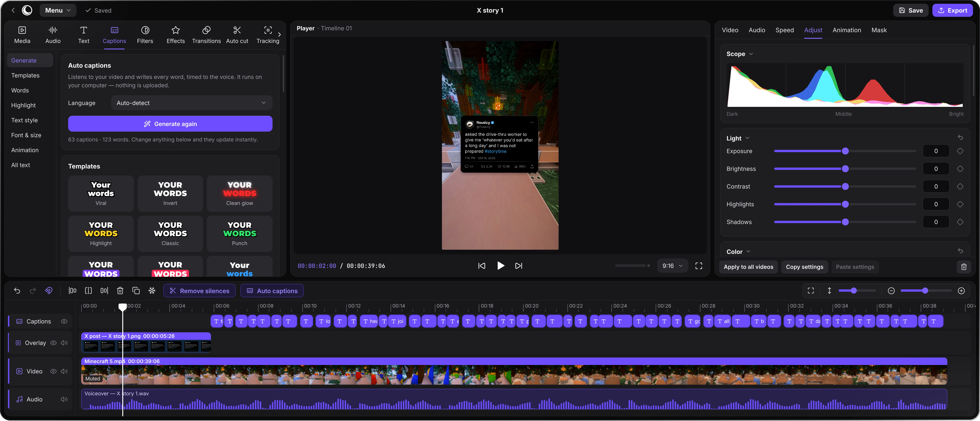980x421 pixels.
Task: Toggle Video track visibility
Action: click(54, 371)
